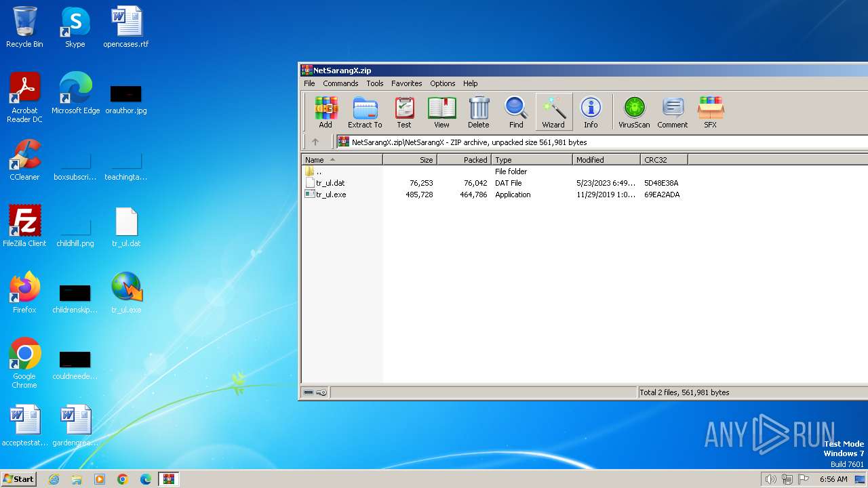This screenshot has height=488, width=868.
Task: Select the tr_ul.exe desktop icon
Action: (126, 293)
